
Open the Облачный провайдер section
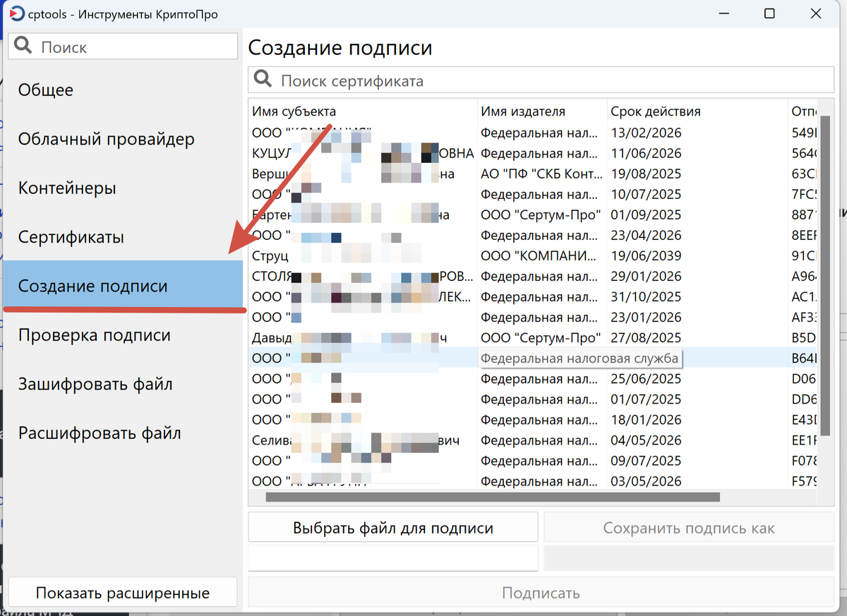(123, 139)
